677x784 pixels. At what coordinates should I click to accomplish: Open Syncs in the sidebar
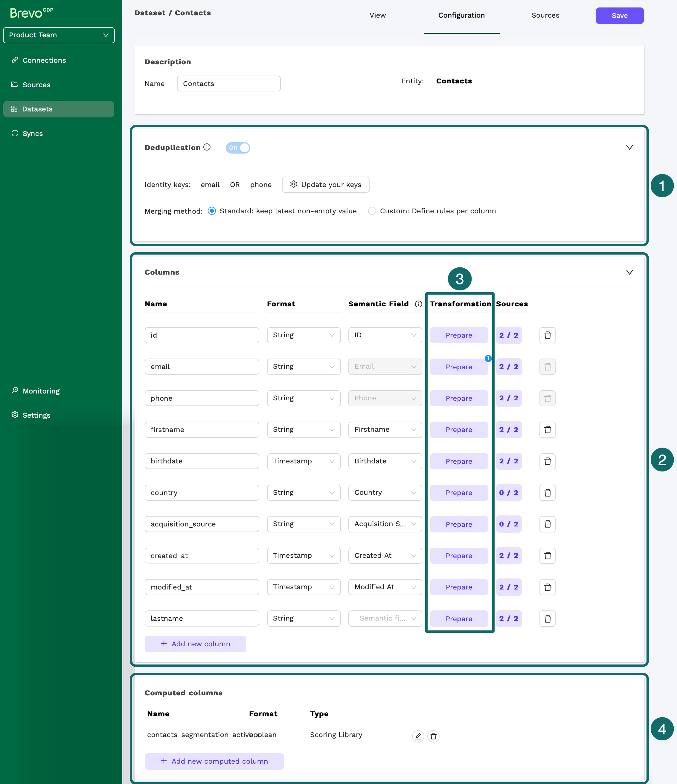click(x=33, y=133)
